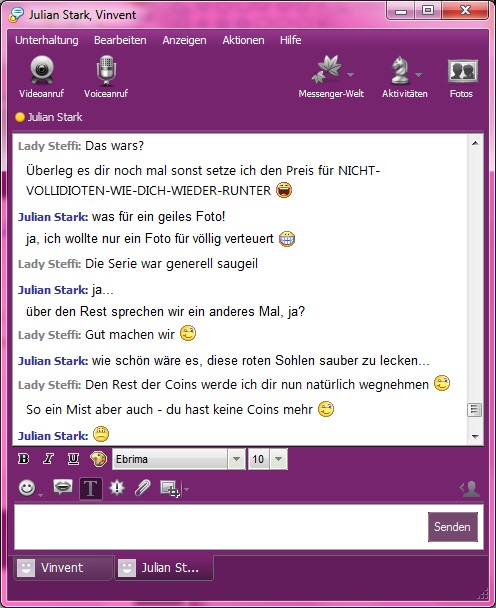Open the Aktionen menu
Screen dimensions: 496x608
(243, 40)
